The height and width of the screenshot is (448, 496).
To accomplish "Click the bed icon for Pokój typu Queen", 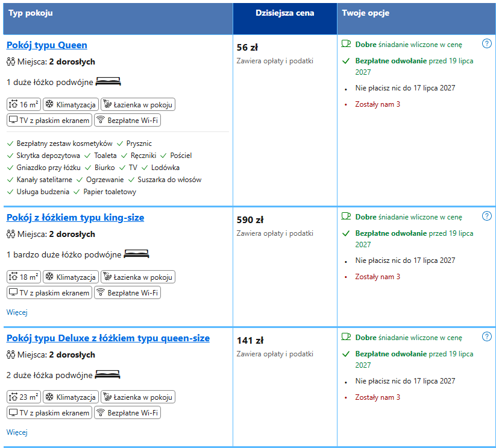I will (x=108, y=81).
